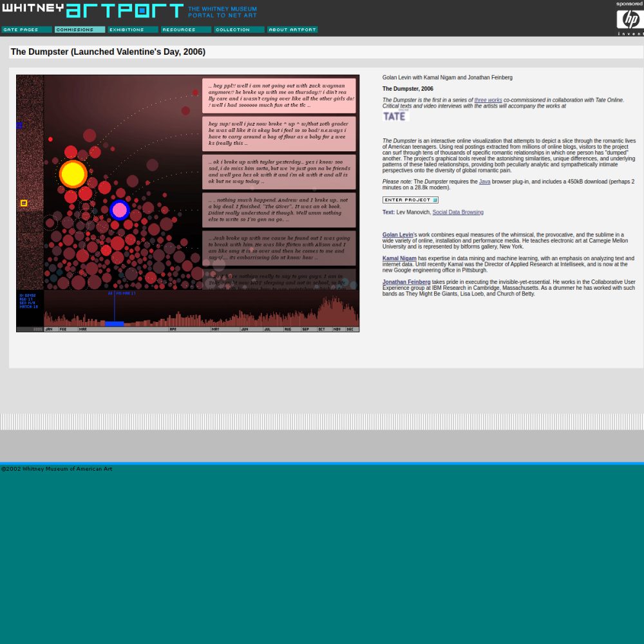Viewport: 644px width, 644px height.
Task: Click the blue selection bar on timeline
Action: [x=115, y=324]
